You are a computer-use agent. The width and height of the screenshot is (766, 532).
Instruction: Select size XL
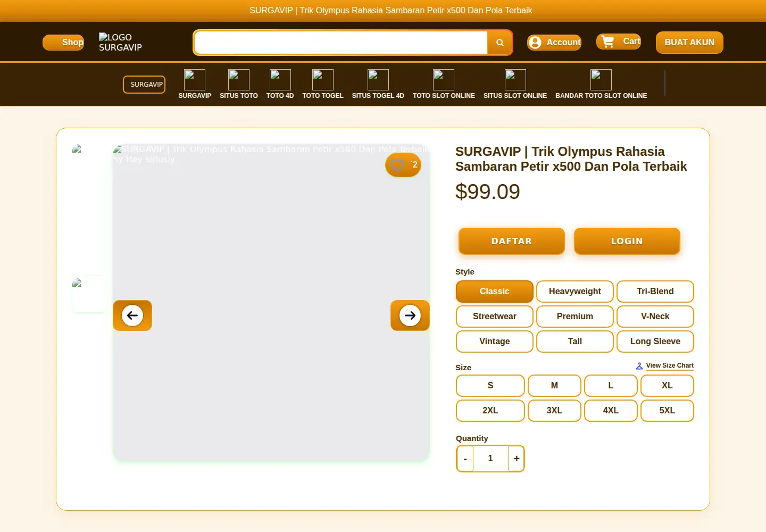click(667, 386)
